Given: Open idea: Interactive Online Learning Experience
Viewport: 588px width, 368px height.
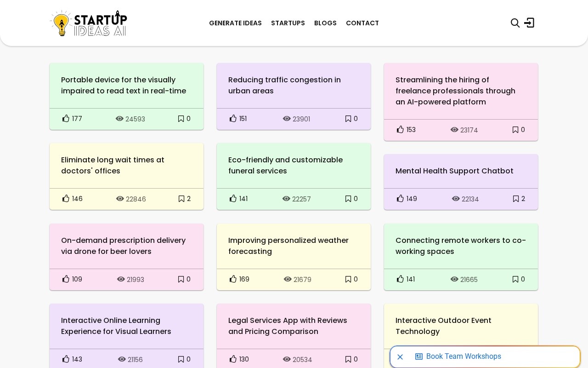Looking at the screenshot, I should tap(116, 326).
